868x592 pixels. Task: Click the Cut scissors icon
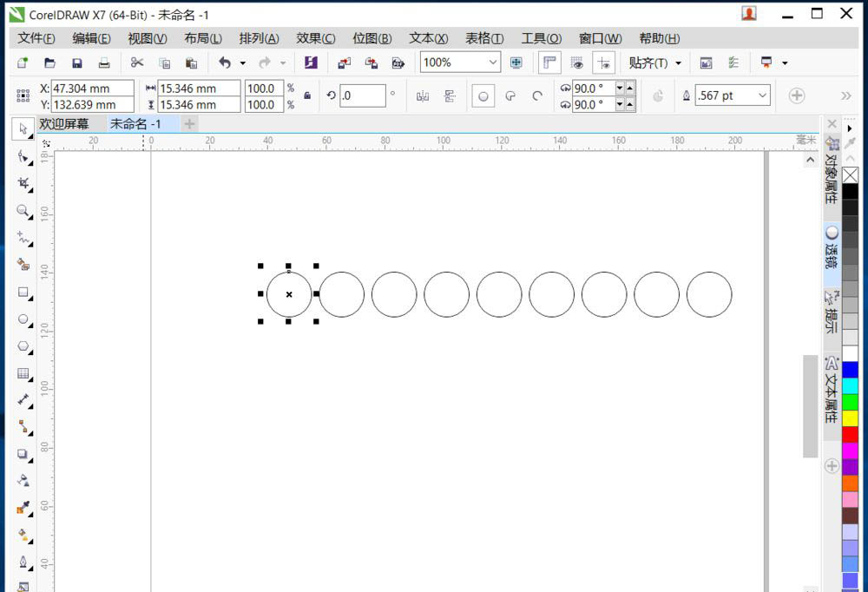137,62
